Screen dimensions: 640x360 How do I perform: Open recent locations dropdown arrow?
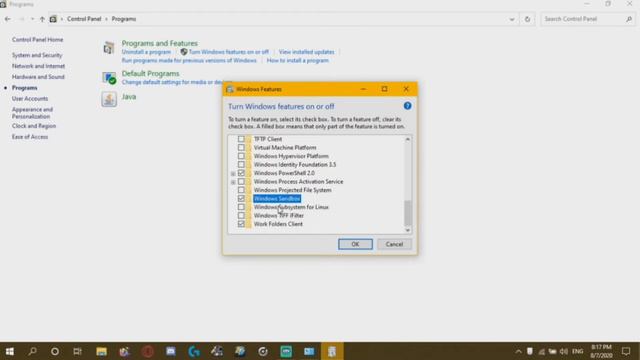coord(32,19)
